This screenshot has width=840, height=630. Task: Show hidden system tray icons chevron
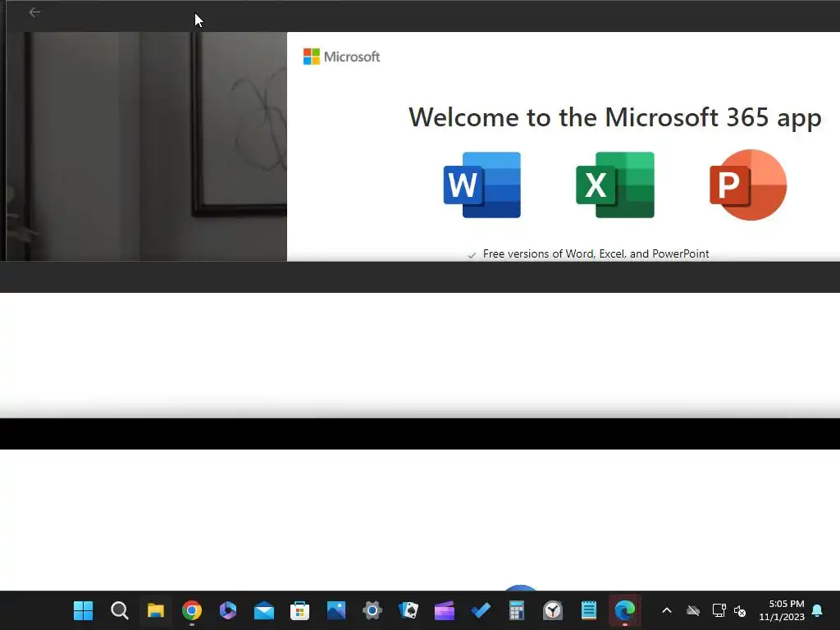(667, 610)
